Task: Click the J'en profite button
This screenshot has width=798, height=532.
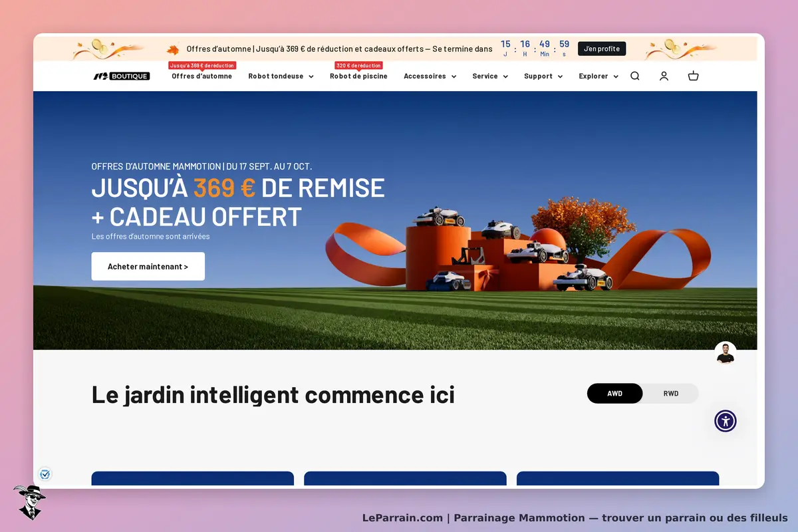Action: click(602, 49)
